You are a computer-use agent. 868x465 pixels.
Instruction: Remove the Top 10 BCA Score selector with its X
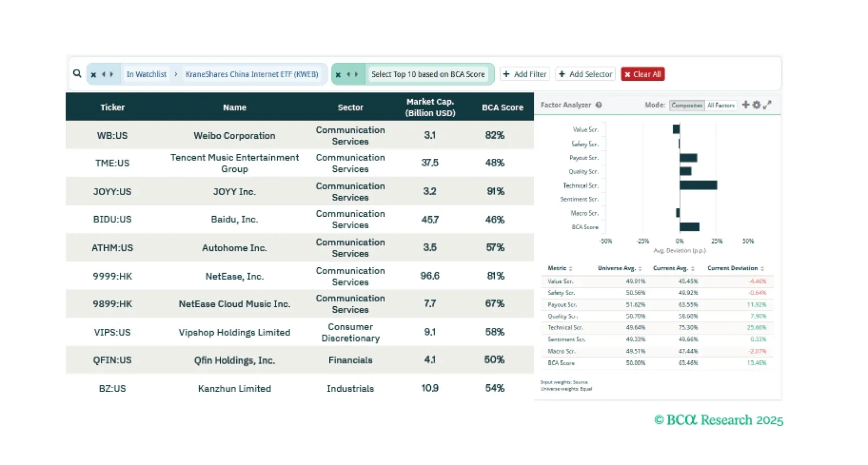[x=338, y=75]
